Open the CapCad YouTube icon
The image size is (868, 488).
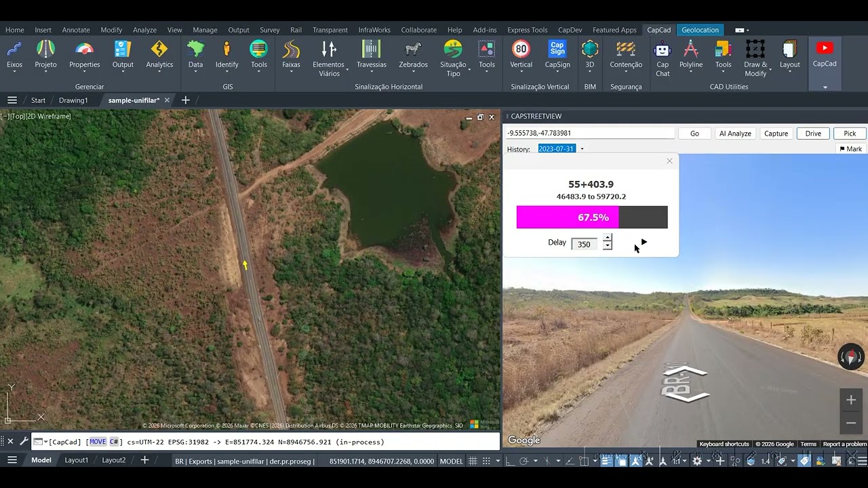tap(825, 48)
